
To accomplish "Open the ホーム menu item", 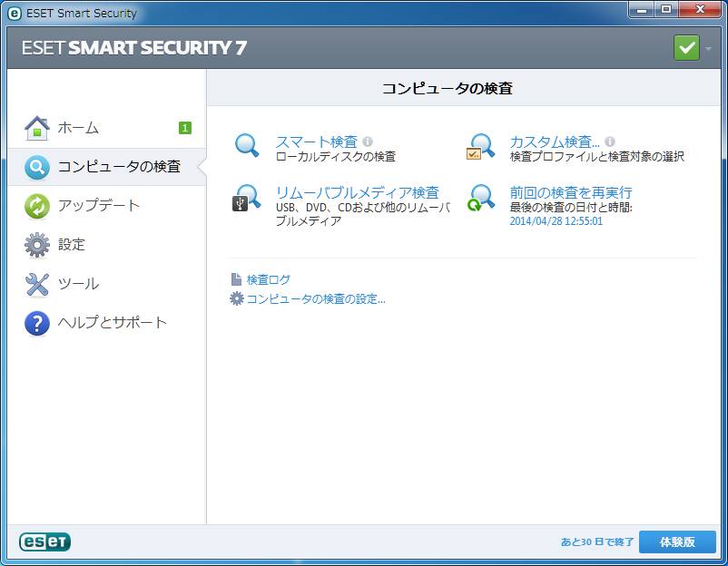I will pyautogui.click(x=107, y=128).
